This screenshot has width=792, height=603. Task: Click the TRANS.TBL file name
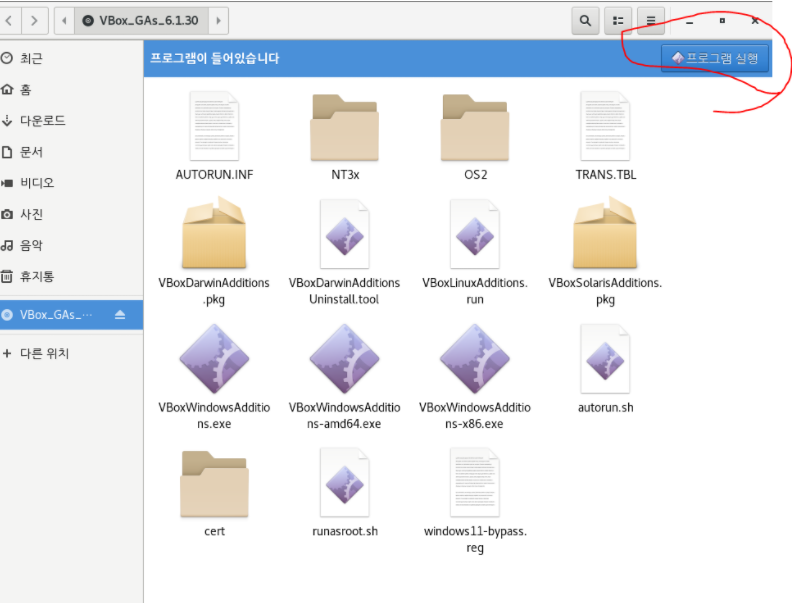[x=606, y=175]
